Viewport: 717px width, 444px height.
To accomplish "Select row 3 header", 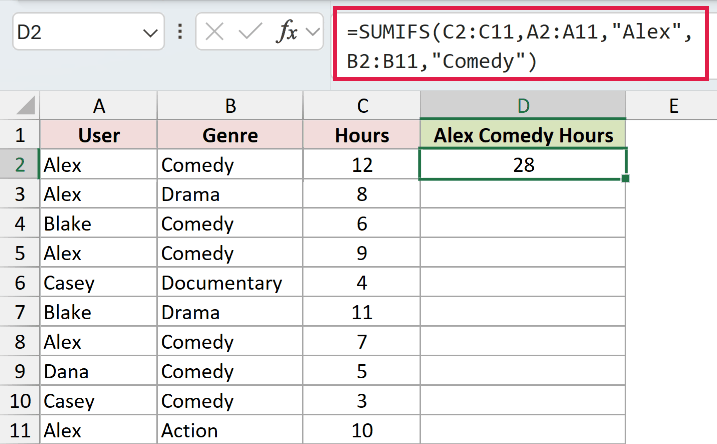I will click(20, 194).
